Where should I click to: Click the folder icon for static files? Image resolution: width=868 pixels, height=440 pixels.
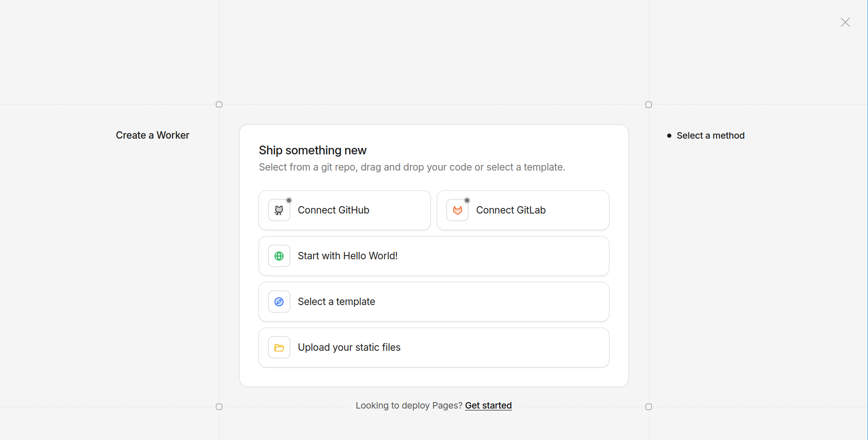[279, 347]
